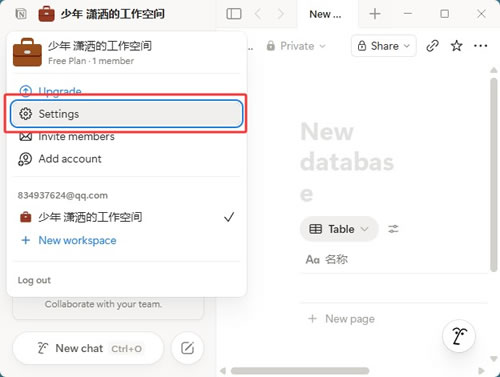Click the horizontal scrollbar thumb
Screen dimensions: 500x377
300,371
